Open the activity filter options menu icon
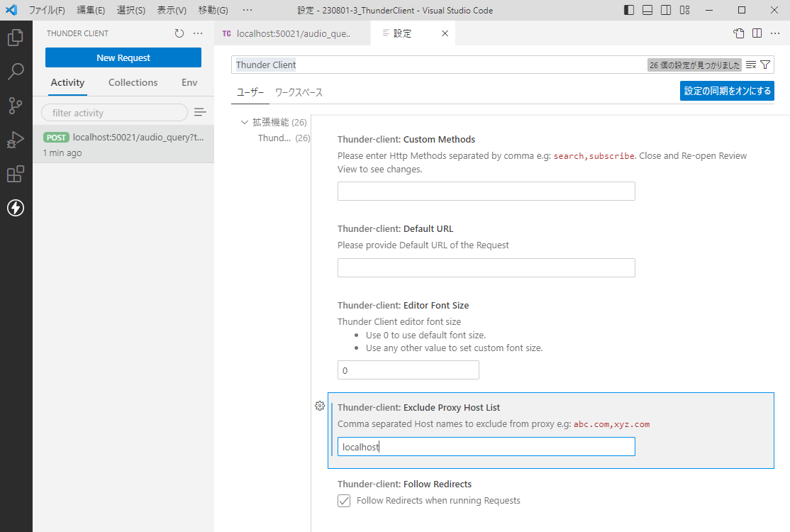Viewport: 790px width, 532px height. 200,112
